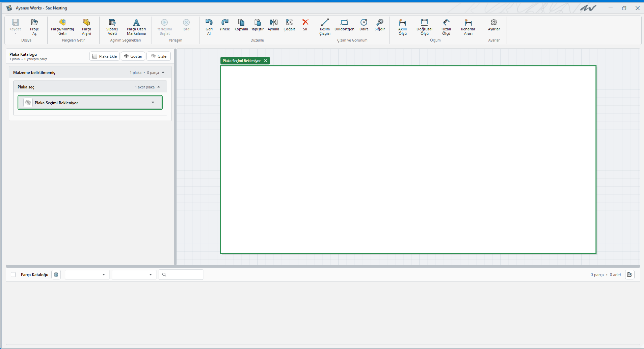Select the Kesim Çizgisi line tool
Screen dimensions: 644x349
coord(325,27)
